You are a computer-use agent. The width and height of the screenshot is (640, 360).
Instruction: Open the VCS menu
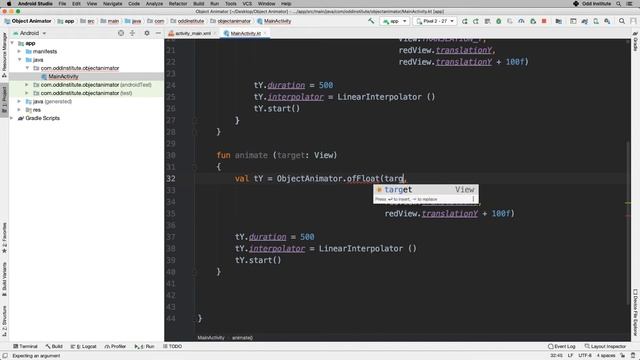click(247, 4)
